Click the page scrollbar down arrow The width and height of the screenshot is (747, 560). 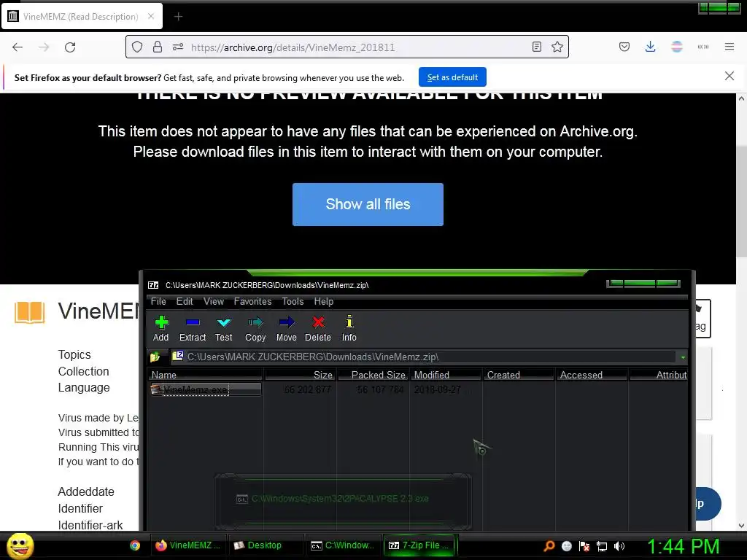coord(741,526)
